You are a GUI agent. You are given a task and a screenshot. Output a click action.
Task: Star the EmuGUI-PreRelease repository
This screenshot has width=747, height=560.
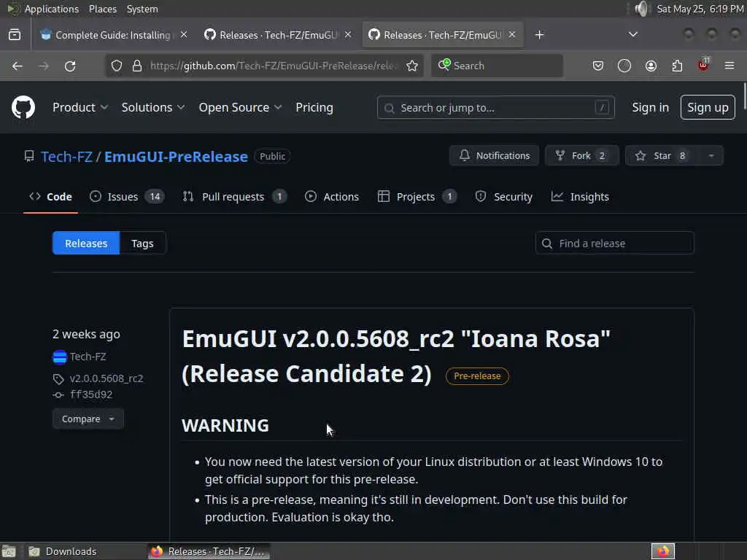tap(662, 156)
